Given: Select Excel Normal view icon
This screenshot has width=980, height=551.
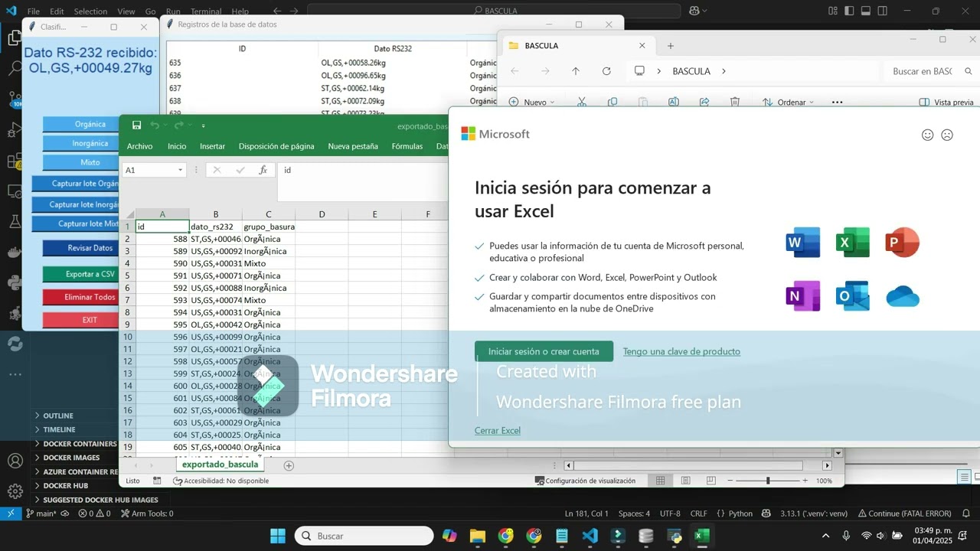Looking at the screenshot, I should coord(660,481).
